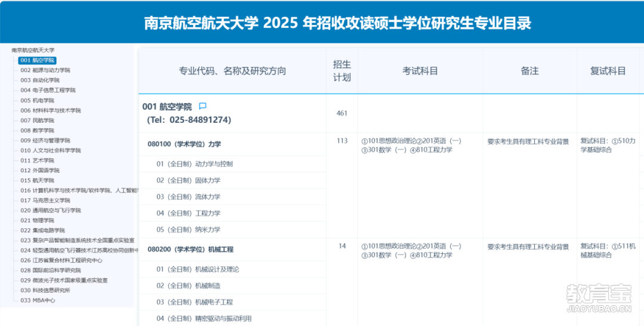Click the 备注 note in the 机械工程 row
Viewport: 644px width, 326px height.
(x=528, y=247)
